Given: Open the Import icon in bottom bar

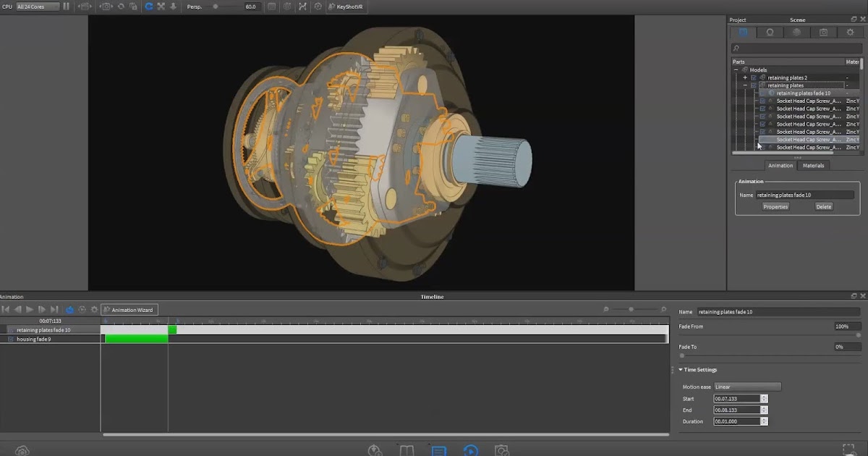Looking at the screenshot, I should click(375, 450).
